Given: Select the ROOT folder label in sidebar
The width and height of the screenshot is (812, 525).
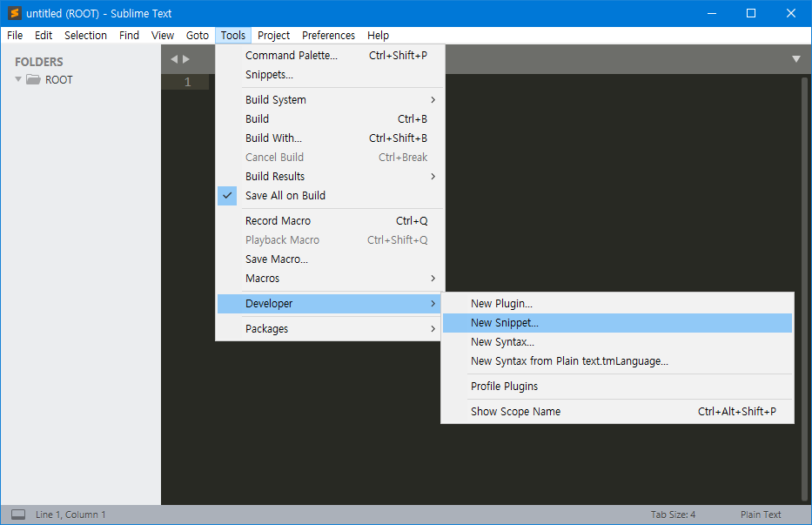Looking at the screenshot, I should 59,80.
